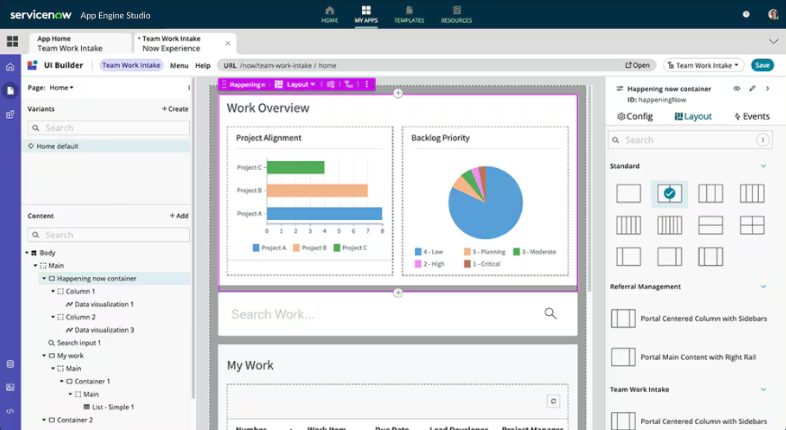Image resolution: width=786 pixels, height=430 pixels.
Task: Switch to App Home Team Work Intake tab
Action: [80, 43]
